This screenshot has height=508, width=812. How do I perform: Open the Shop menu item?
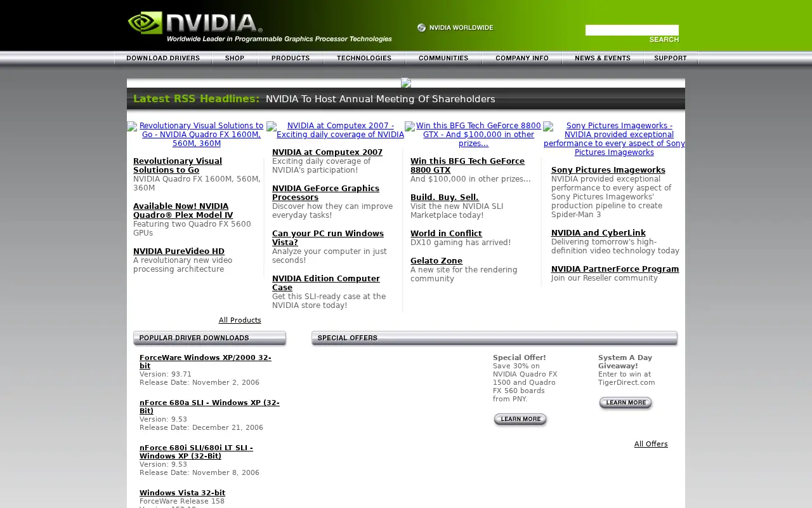point(235,58)
